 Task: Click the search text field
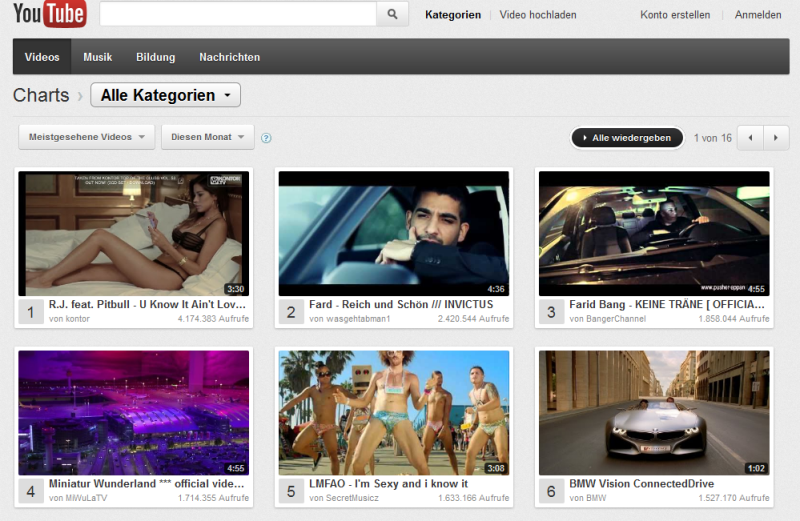click(x=238, y=14)
